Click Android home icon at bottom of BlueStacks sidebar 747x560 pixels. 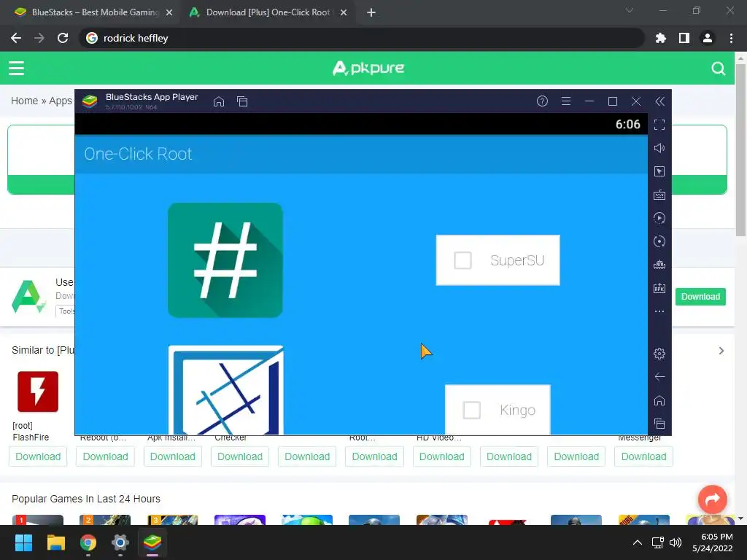659,400
